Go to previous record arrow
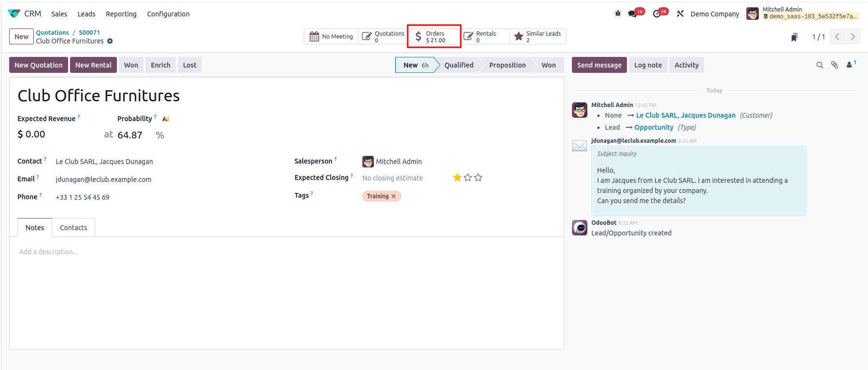This screenshot has width=868, height=370. tap(837, 37)
